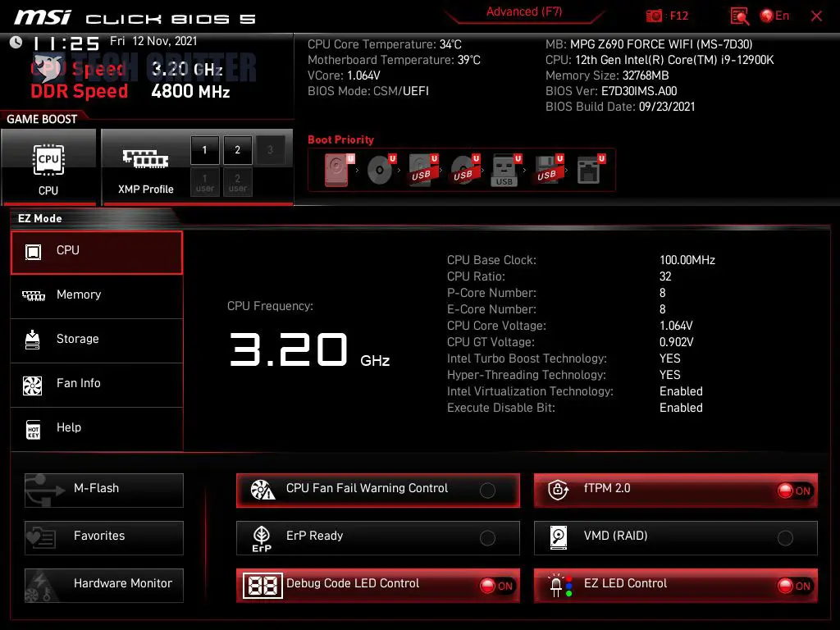
Task: Select XMP profile 1
Action: tap(204, 150)
